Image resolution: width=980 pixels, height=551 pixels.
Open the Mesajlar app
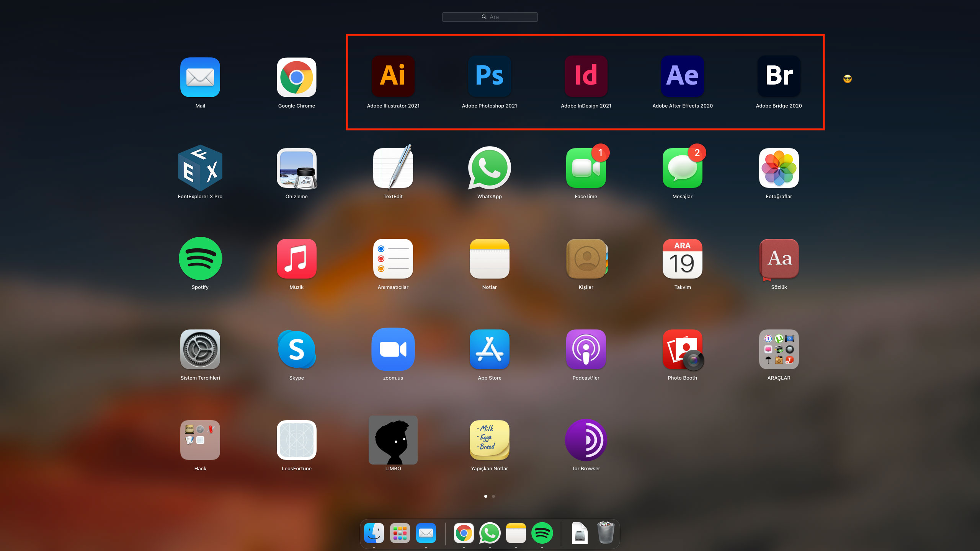coord(682,168)
